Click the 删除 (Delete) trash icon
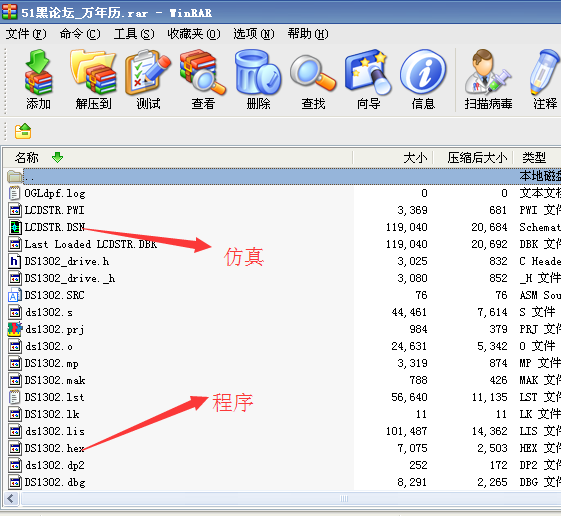Screen dimensions: 561x516 tap(258, 80)
